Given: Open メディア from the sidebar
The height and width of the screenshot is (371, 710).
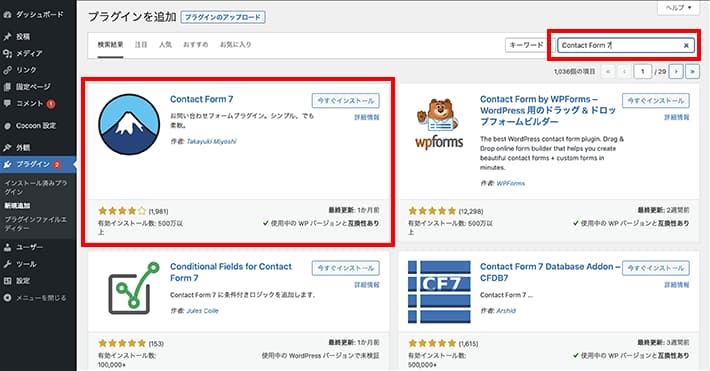Looking at the screenshot, I should tap(29, 53).
